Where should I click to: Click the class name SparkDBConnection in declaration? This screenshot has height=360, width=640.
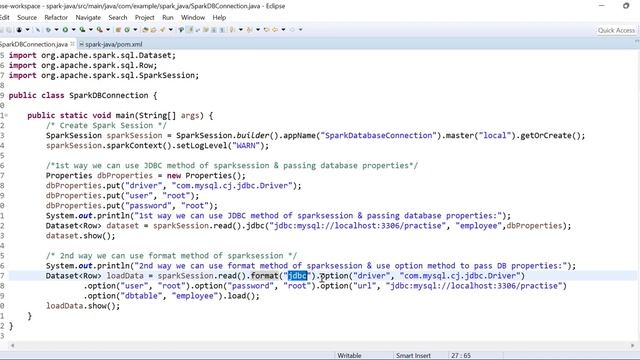(109, 96)
